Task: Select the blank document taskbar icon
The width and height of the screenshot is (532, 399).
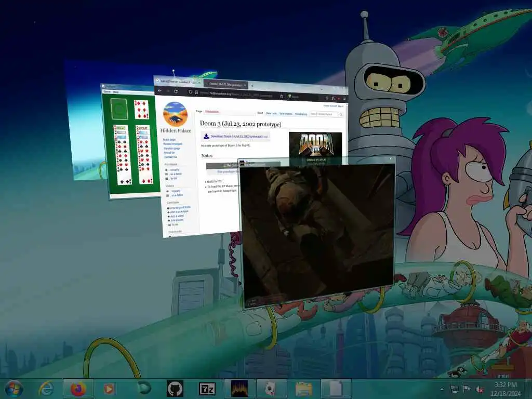Action: [x=336, y=389]
